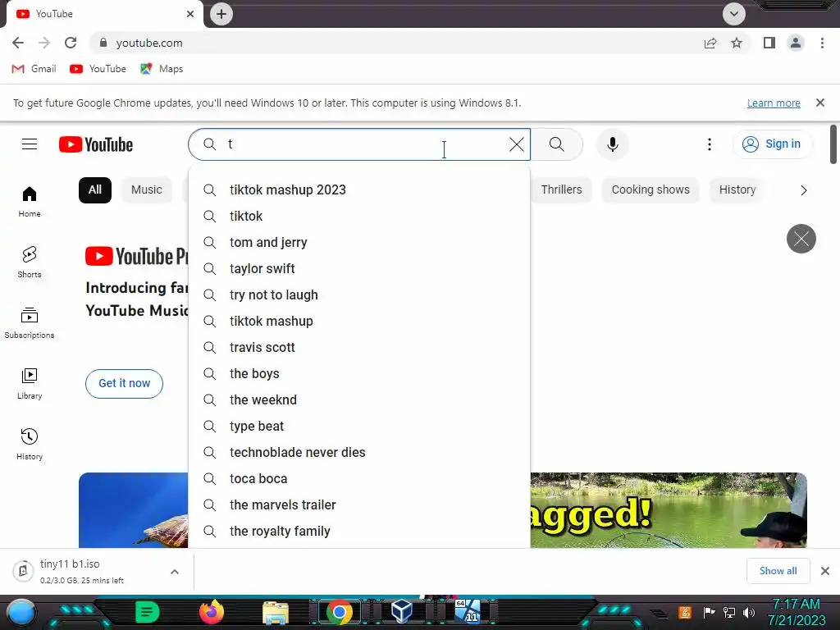Screen dimensions: 840x630
Task: Click the page vertical scrollbar
Action: pyautogui.click(x=833, y=144)
